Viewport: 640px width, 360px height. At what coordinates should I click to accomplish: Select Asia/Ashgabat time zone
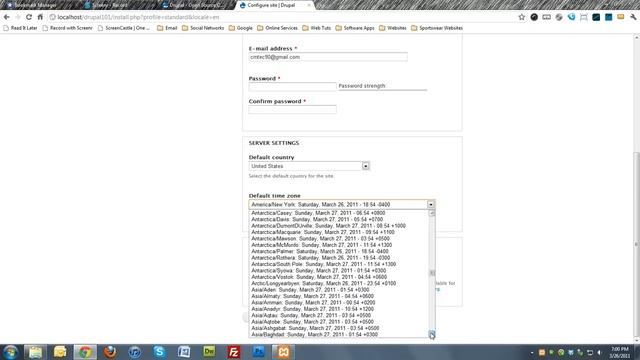[x=339, y=328]
